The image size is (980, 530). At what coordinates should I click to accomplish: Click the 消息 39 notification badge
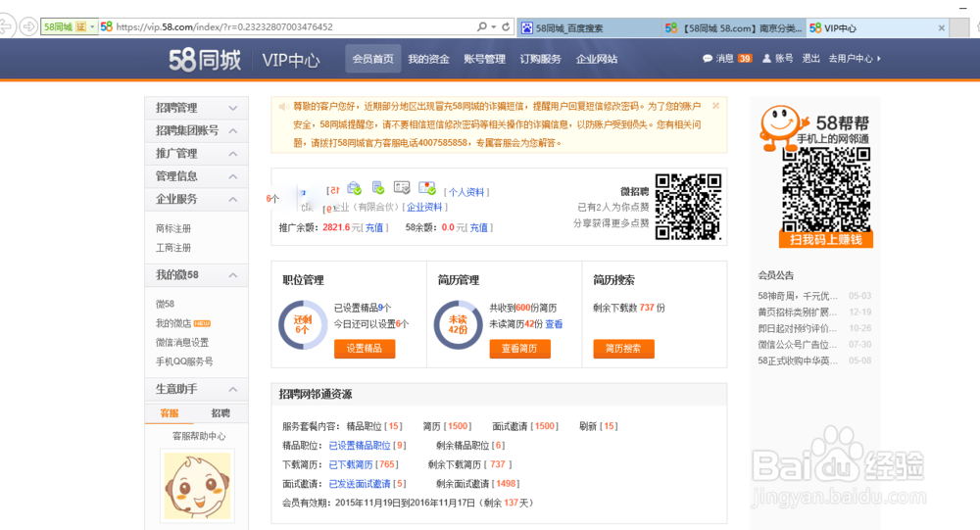[x=745, y=58]
